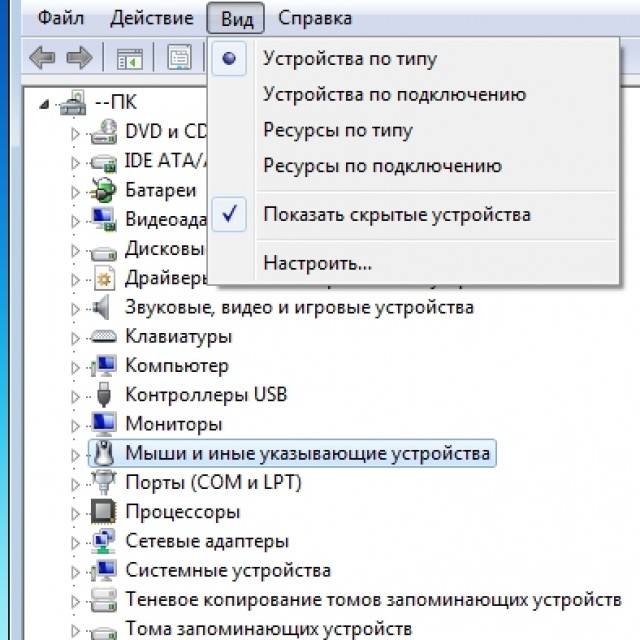Select the Системные устройства row

tap(228, 571)
